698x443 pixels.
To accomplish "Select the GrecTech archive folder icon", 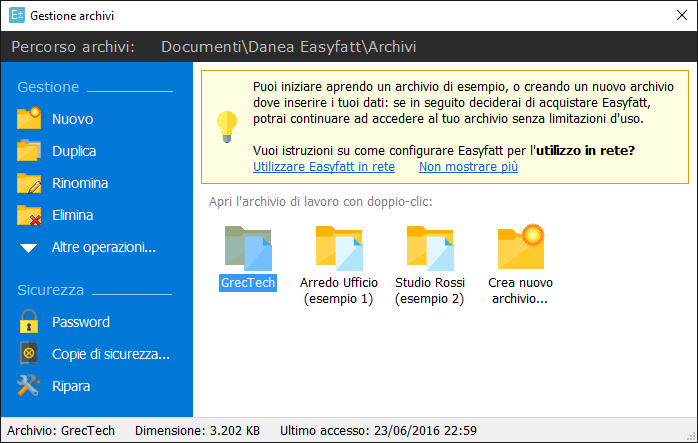I will (247, 249).
